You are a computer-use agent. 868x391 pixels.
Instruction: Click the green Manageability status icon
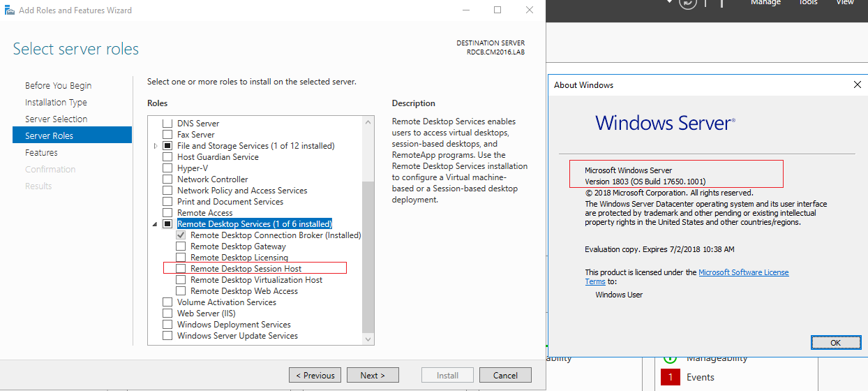[670, 357]
